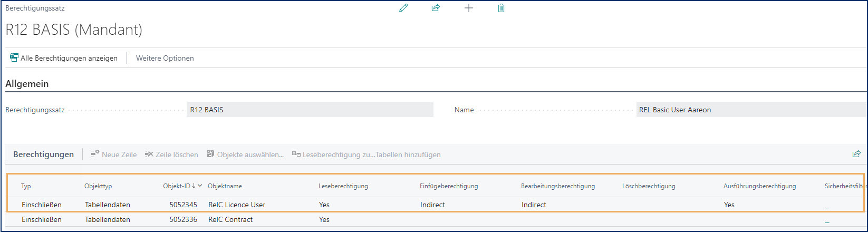
Task: Click Objekt-ID 5052345 cell
Action: click(184, 205)
